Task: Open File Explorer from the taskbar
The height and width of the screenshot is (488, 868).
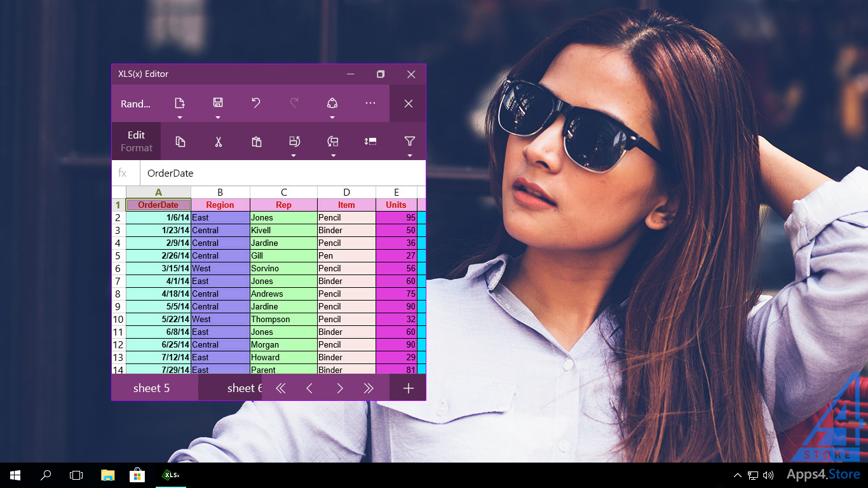Action: (x=108, y=475)
